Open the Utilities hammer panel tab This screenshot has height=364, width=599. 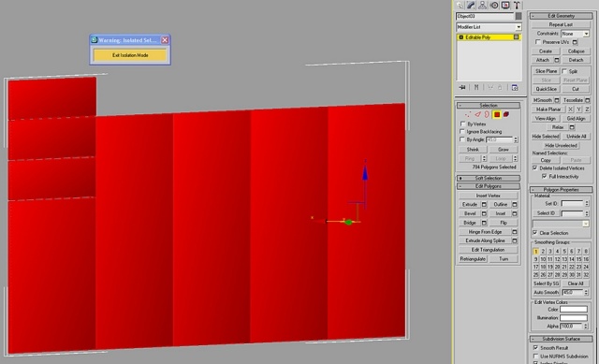pyautogui.click(x=517, y=5)
